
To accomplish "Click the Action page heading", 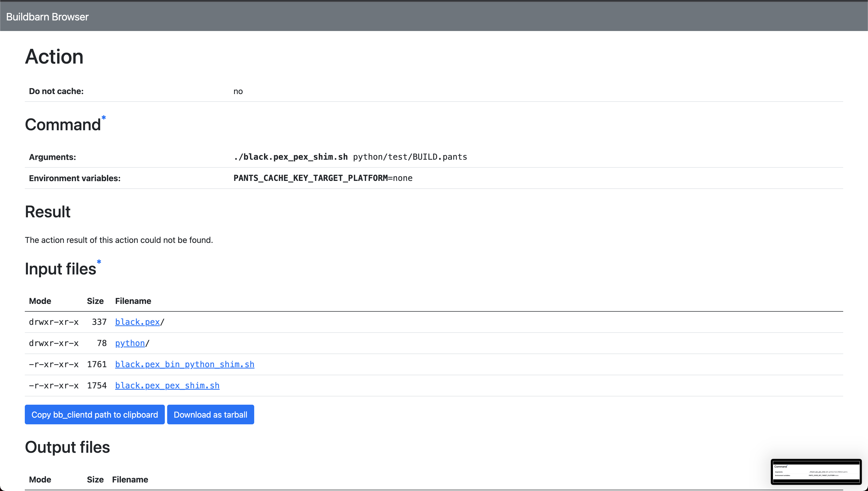I will (54, 57).
